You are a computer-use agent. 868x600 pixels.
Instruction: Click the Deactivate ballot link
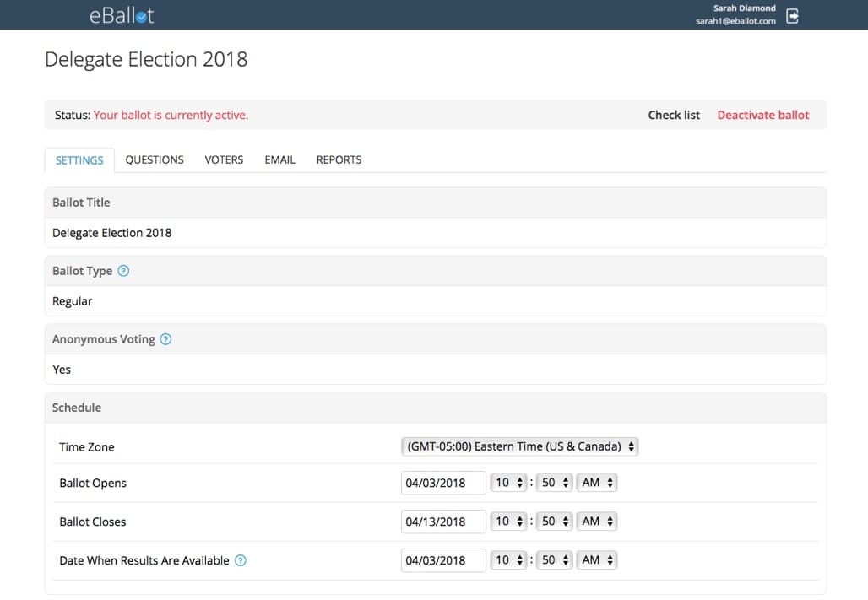(x=762, y=115)
